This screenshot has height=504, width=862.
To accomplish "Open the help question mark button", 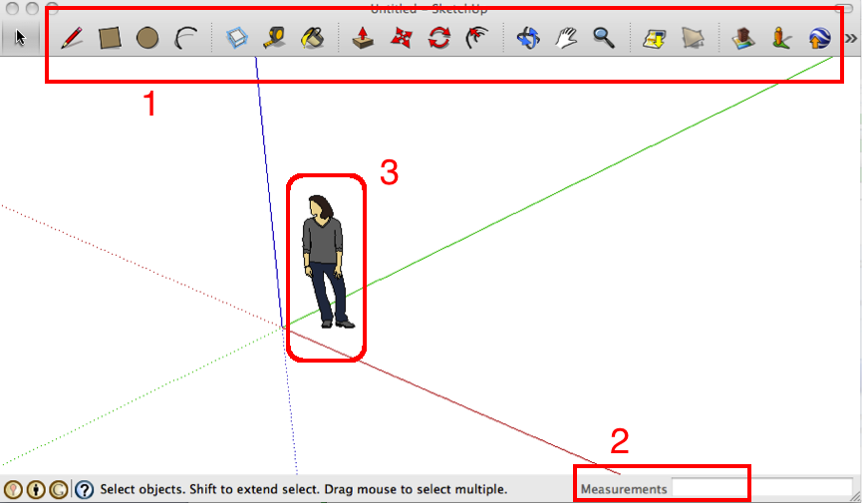I will (x=85, y=490).
